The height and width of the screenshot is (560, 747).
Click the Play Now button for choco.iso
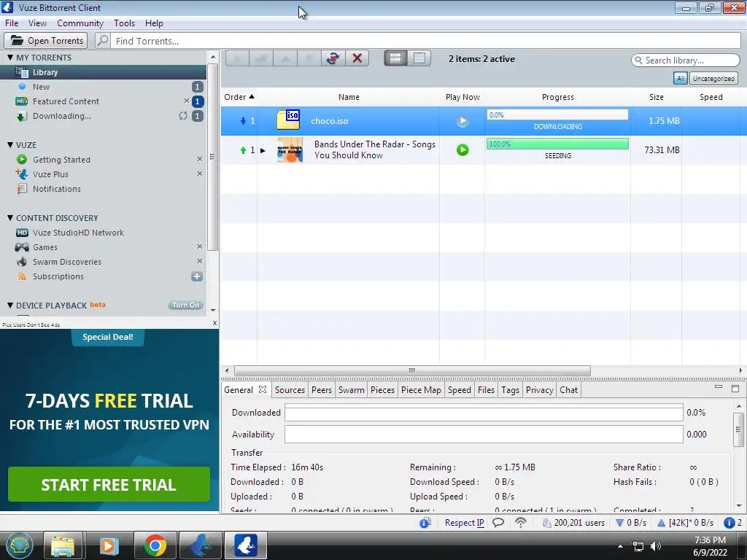tap(462, 121)
